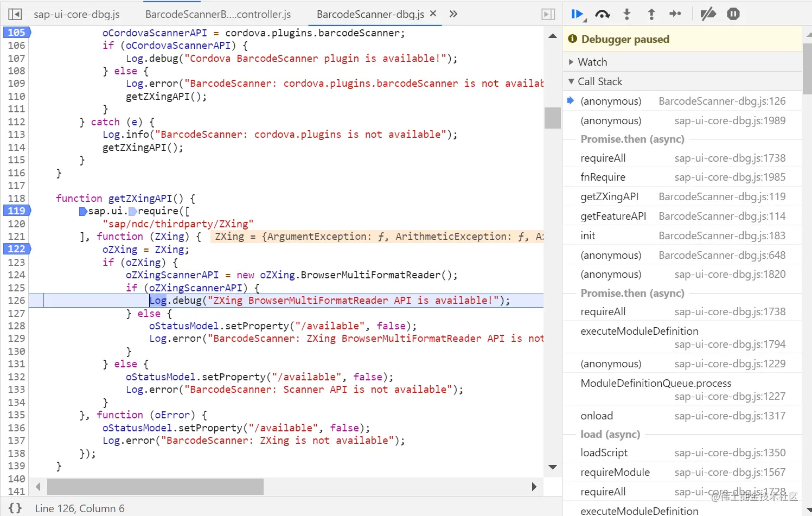Select getFeatureAPI call stack frame
Viewport: 812px width, 516px height.
tap(682, 216)
